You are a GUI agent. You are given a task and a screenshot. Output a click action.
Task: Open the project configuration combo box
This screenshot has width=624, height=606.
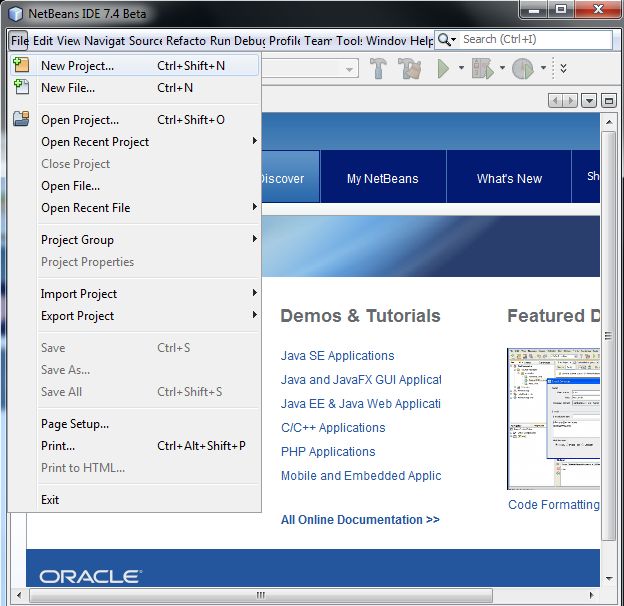point(310,69)
